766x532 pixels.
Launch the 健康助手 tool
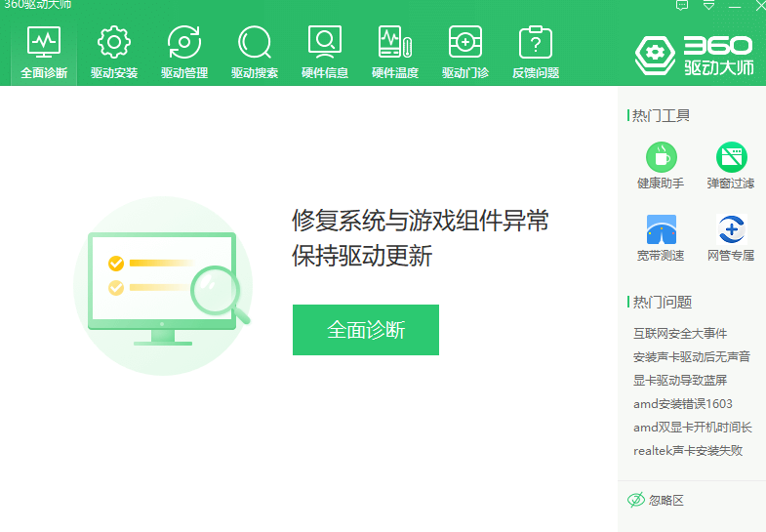[x=661, y=157]
